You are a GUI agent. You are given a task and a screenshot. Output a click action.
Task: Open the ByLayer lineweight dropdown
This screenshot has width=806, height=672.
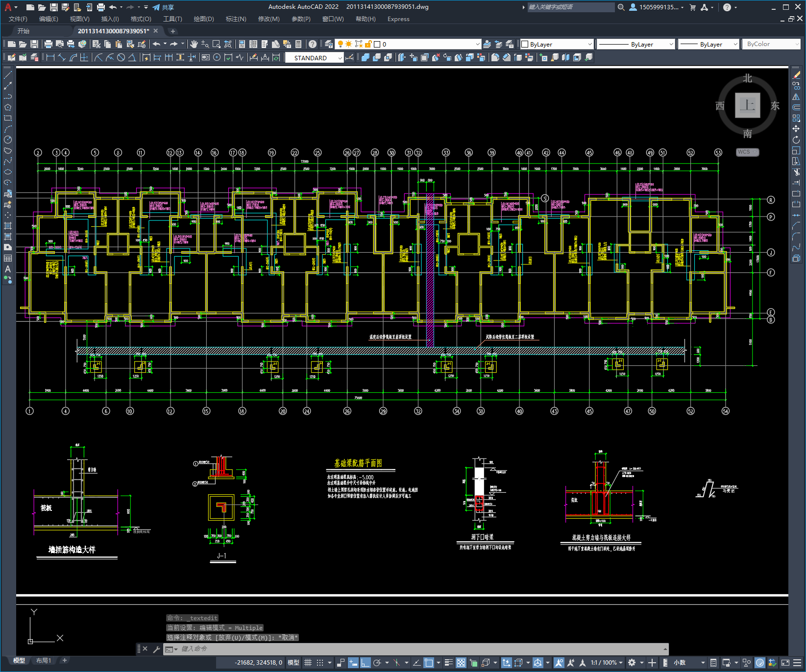tap(735, 44)
